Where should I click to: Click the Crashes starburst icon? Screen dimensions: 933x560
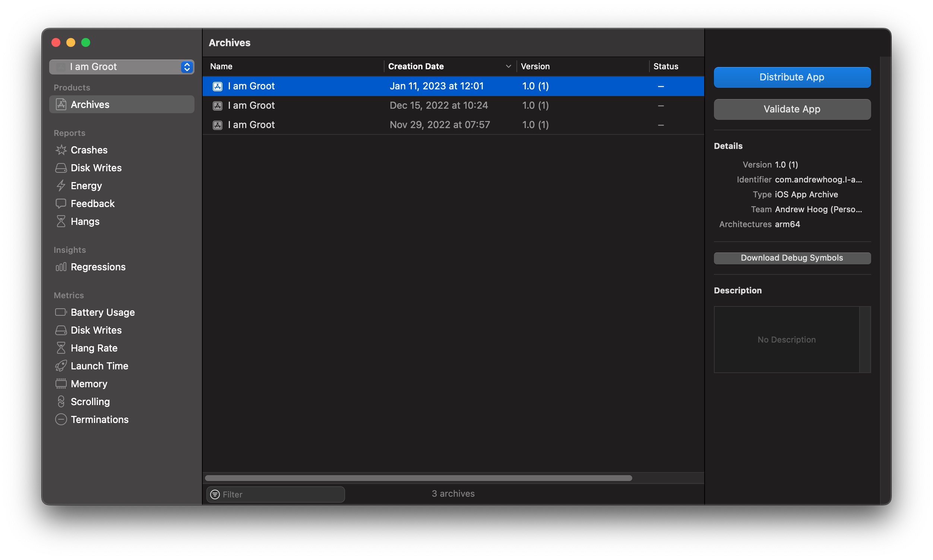click(x=61, y=150)
